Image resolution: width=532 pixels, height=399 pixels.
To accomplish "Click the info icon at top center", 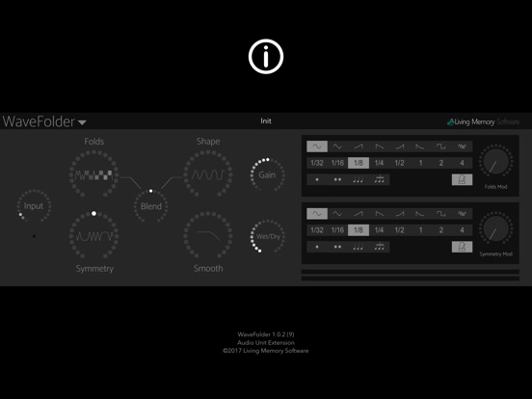I will click(266, 56).
